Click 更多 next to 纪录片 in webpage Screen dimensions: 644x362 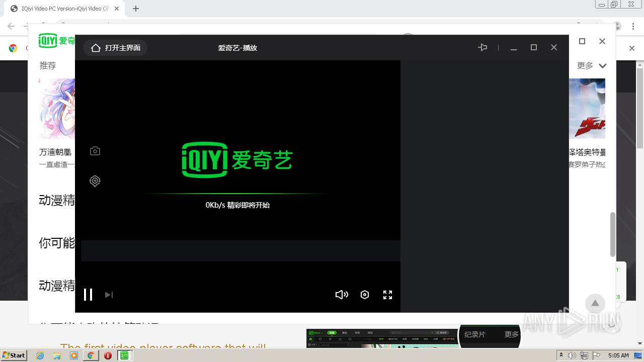click(511, 334)
